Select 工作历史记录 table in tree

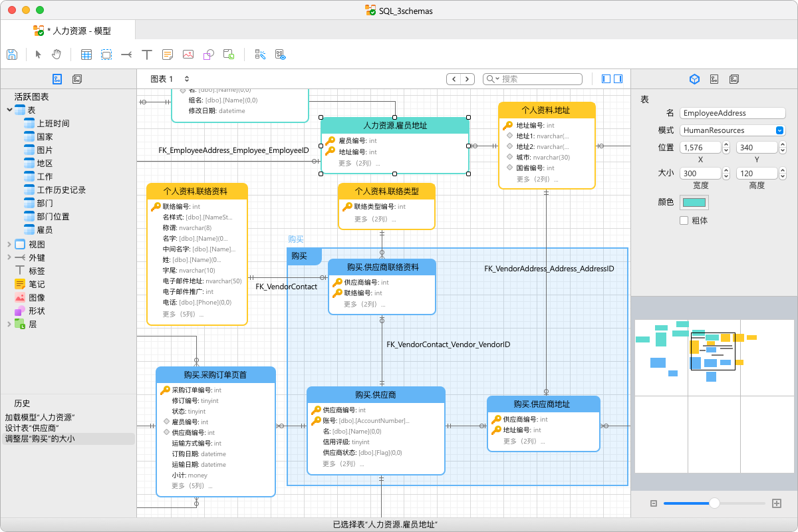tap(61, 190)
